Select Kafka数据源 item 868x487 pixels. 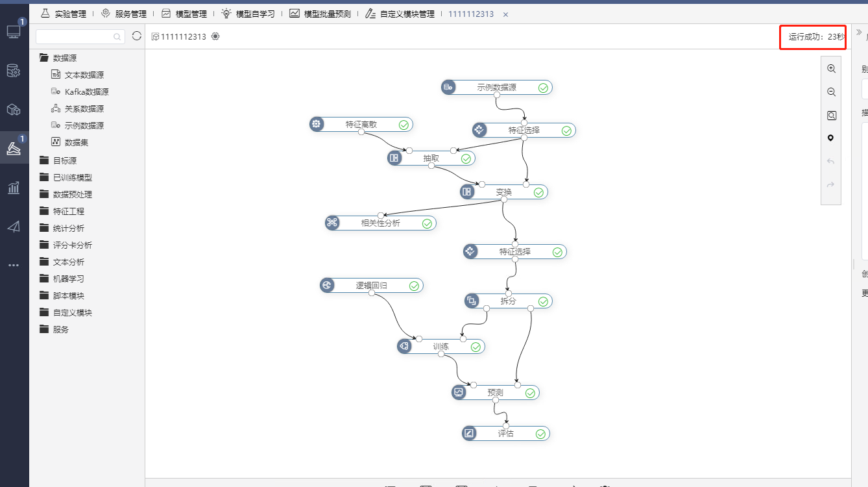[x=80, y=92]
